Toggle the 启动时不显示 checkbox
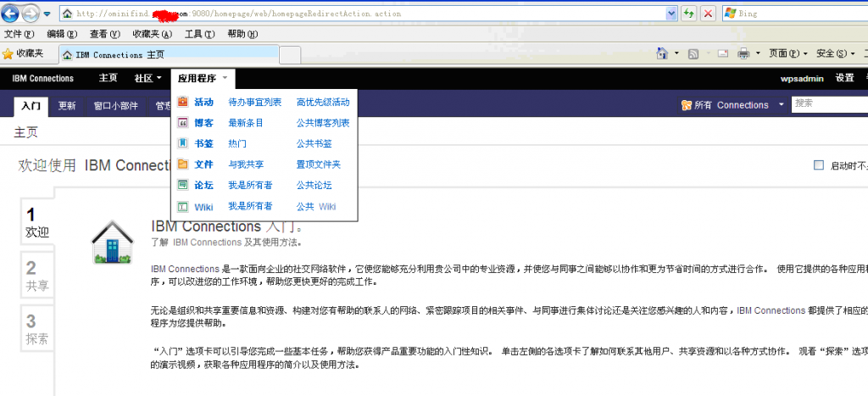The image size is (868, 396). [818, 165]
